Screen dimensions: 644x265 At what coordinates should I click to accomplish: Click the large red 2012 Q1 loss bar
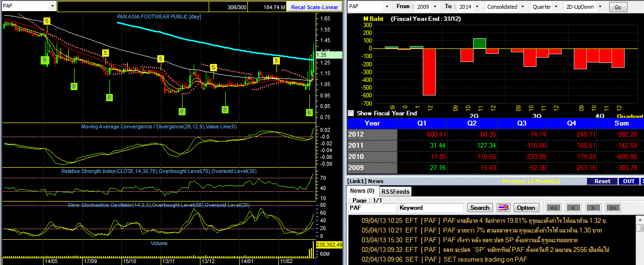[x=429, y=72]
